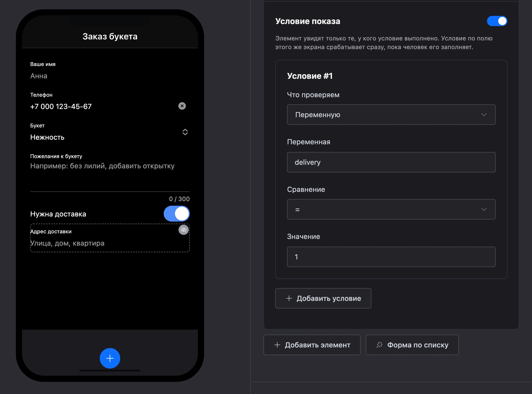The image size is (532, 394).
Task: Tap the blue plus button in the phone preview
Action: (x=110, y=358)
